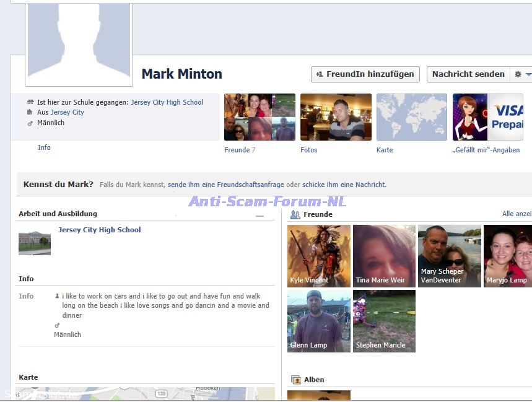The height and width of the screenshot is (402, 532).
Task: Click 'sende ihm eine Freundschaftsanfrage' link
Action: pyautogui.click(x=227, y=185)
